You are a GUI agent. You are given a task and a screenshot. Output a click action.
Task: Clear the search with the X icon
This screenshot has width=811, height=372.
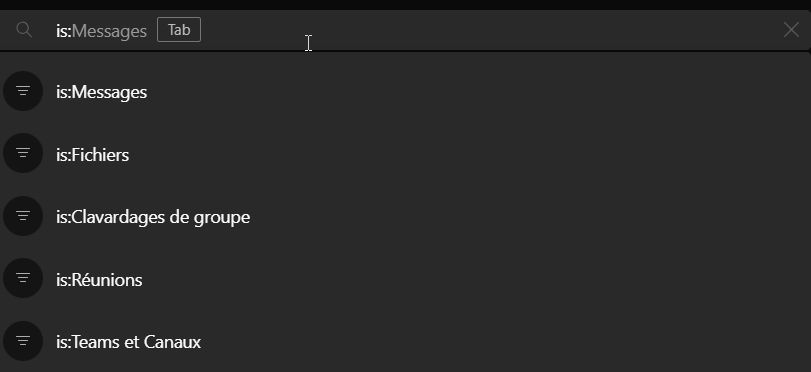[791, 30]
